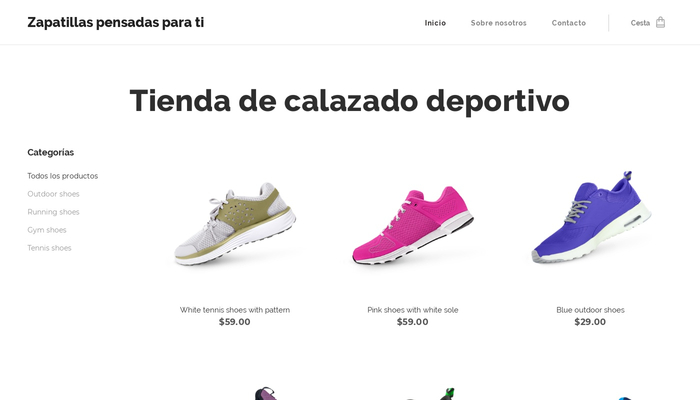Select the Todos los productos category
This screenshot has height=400, width=700.
62,176
